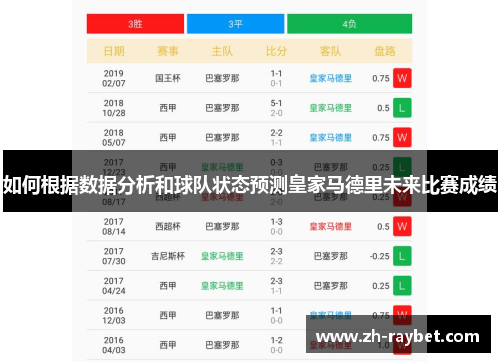Open 皇家马德里 away team in 2018 05/07 row

tap(331, 138)
